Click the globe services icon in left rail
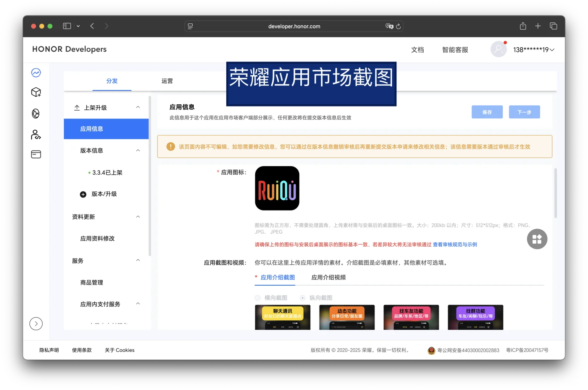Viewport: 588px width, 390px height. 35,114
